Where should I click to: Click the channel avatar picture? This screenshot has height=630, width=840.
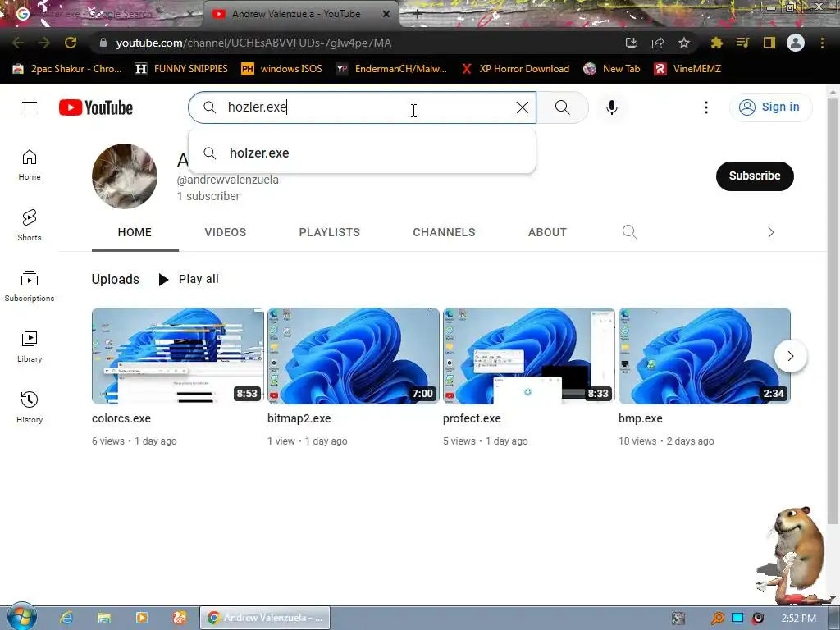(x=125, y=176)
